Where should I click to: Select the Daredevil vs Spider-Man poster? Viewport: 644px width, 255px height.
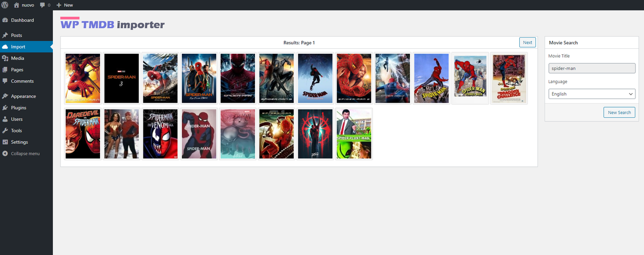point(83,134)
